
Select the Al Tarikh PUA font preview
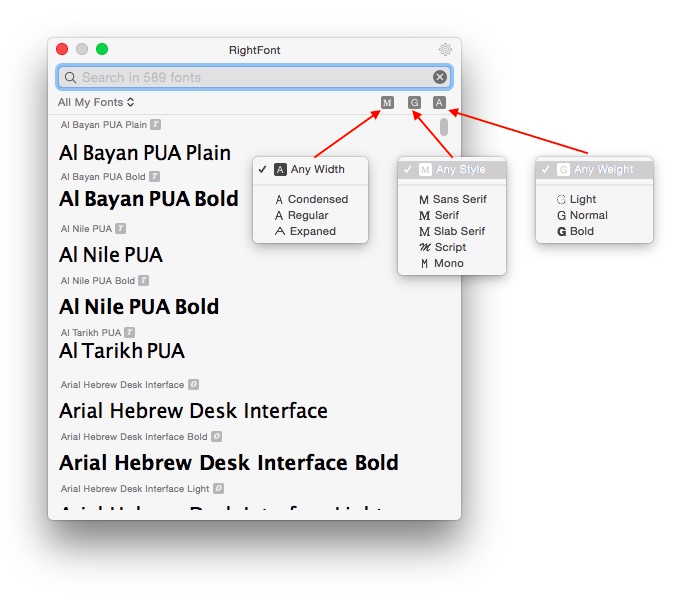coord(122,351)
